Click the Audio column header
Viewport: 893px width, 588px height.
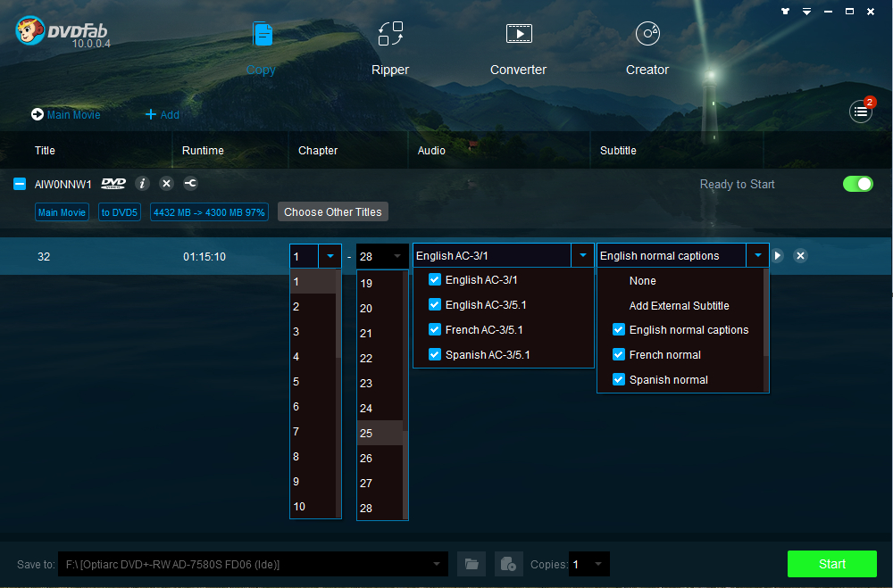point(431,150)
